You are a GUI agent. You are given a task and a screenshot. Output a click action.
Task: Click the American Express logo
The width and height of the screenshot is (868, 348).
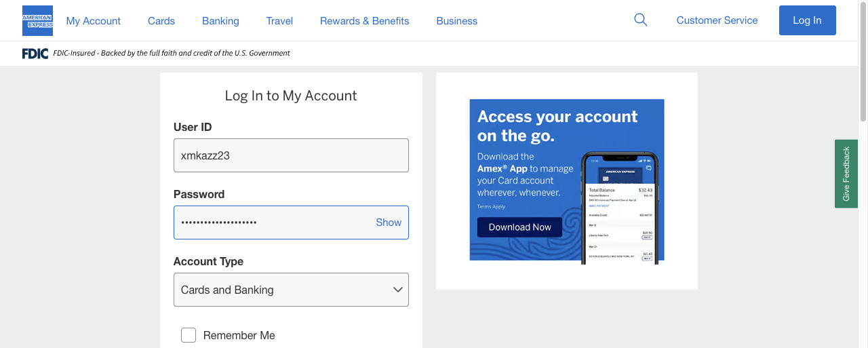[37, 20]
